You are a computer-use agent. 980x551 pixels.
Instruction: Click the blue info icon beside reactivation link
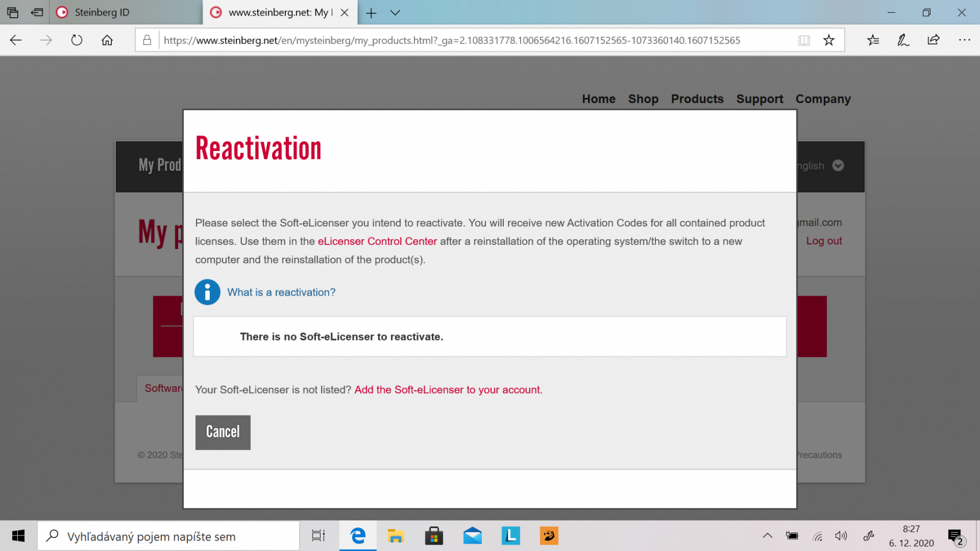coord(207,292)
